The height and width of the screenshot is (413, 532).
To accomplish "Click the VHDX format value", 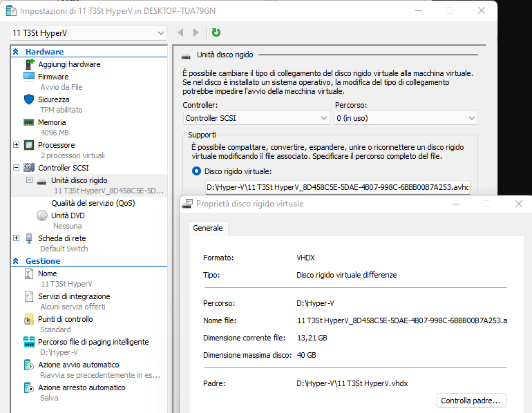I will (x=305, y=258).
